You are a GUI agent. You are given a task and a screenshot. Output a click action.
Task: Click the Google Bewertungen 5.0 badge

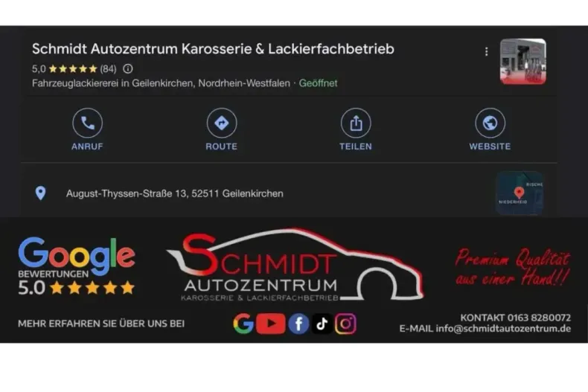tap(77, 266)
